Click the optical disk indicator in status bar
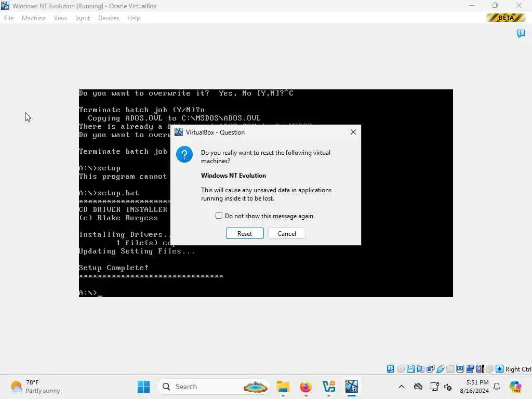 click(401, 369)
